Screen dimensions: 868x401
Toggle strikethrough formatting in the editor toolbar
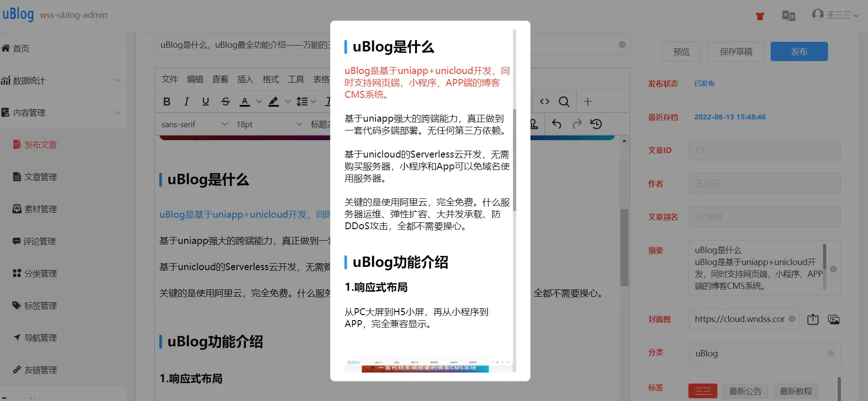[x=225, y=102]
